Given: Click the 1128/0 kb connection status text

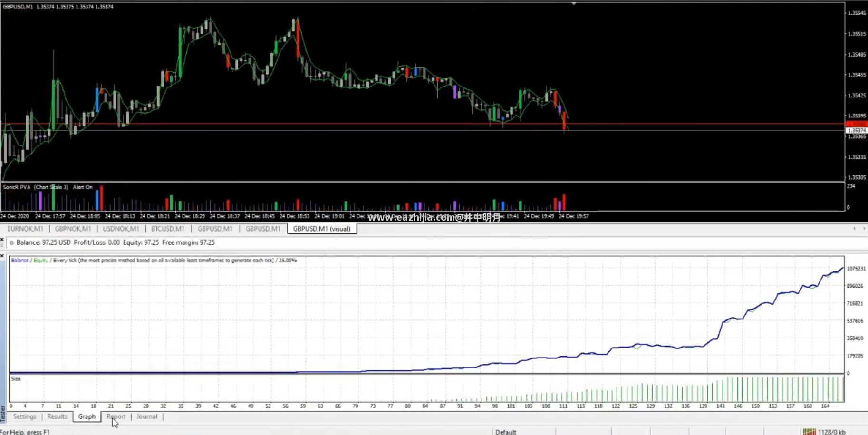Looking at the screenshot, I should (832, 432).
